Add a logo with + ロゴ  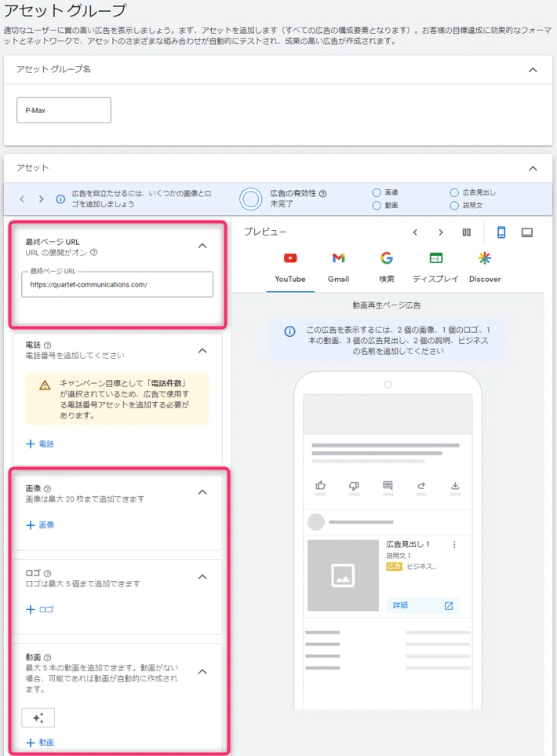[x=39, y=609]
